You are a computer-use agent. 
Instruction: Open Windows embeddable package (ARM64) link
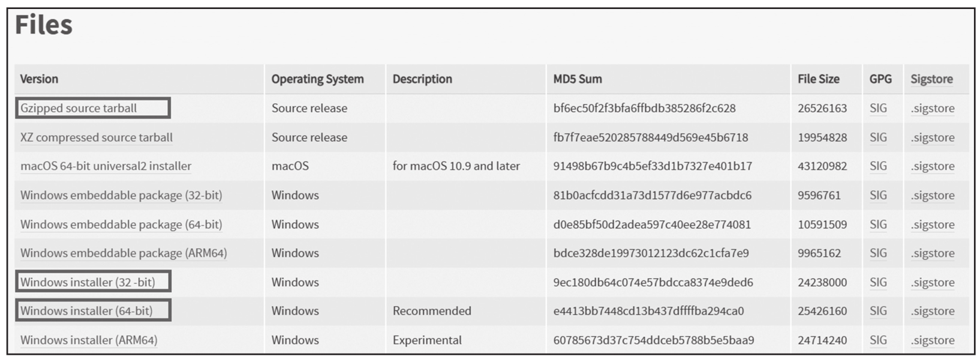124,253
